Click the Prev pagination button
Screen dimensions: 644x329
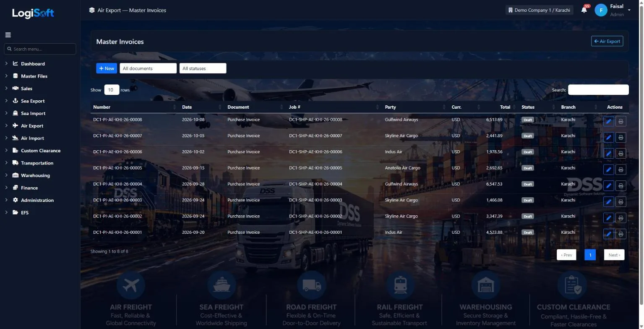pyautogui.click(x=566, y=255)
